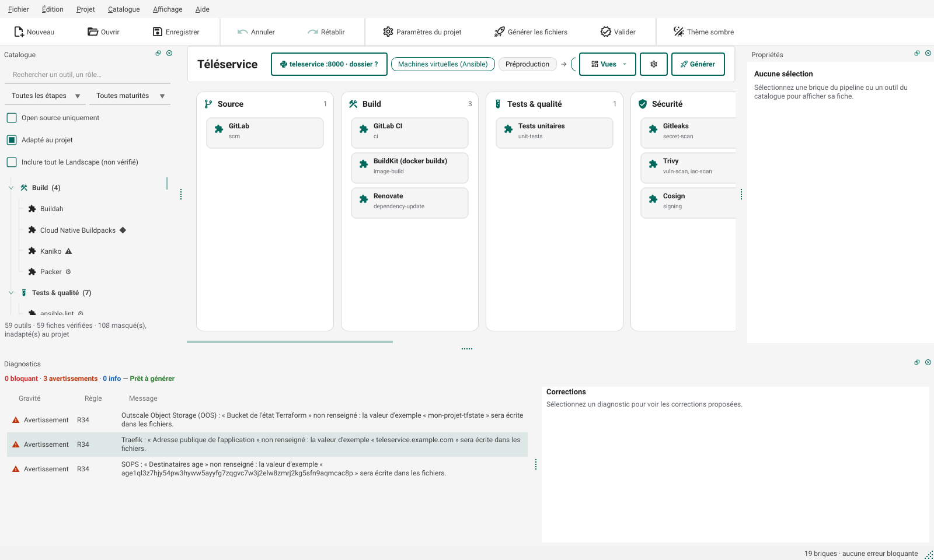Close the Diagnostics panel
The width and height of the screenshot is (934, 560).
[x=928, y=362]
